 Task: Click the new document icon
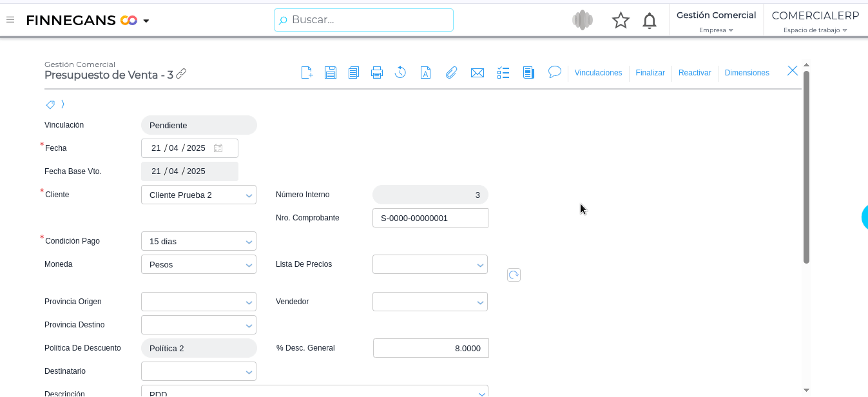pyautogui.click(x=307, y=72)
